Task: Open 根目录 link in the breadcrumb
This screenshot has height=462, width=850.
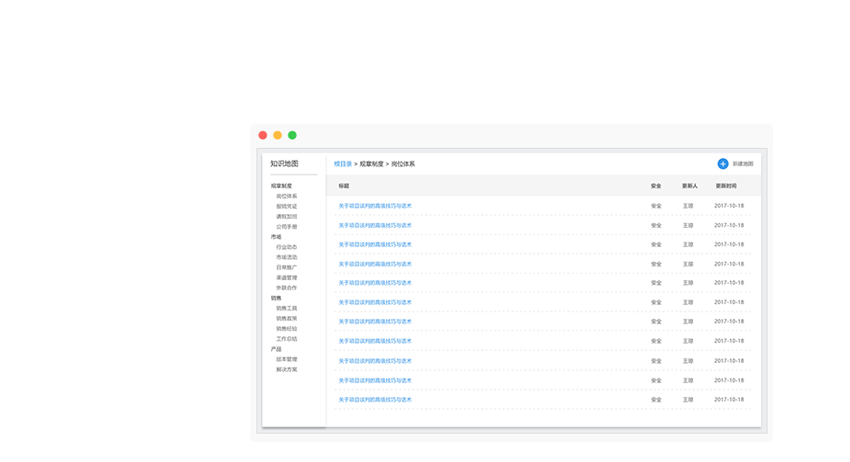Action: (343, 164)
